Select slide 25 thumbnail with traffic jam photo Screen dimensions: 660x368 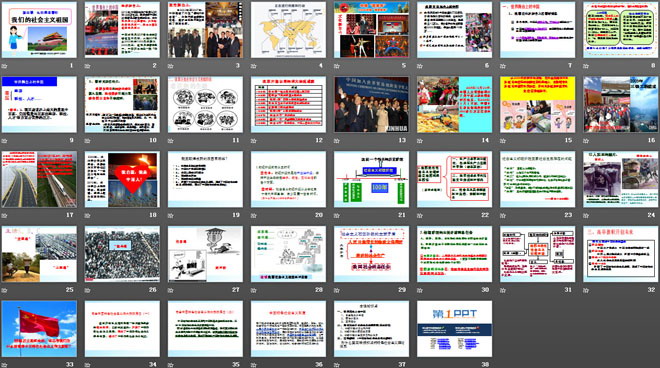[39, 254]
